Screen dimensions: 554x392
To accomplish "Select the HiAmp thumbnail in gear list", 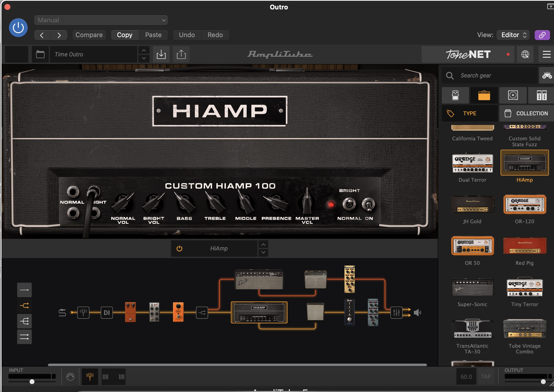I will point(525,163).
